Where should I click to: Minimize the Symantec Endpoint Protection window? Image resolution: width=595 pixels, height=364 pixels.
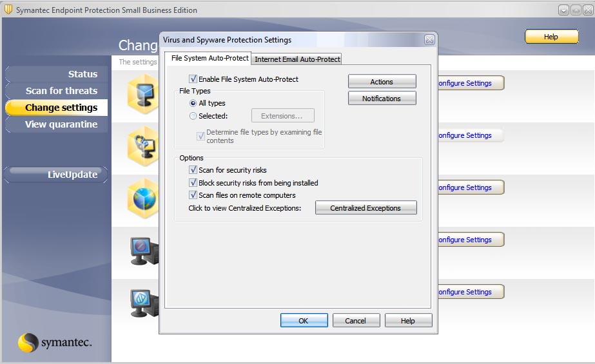click(x=563, y=10)
